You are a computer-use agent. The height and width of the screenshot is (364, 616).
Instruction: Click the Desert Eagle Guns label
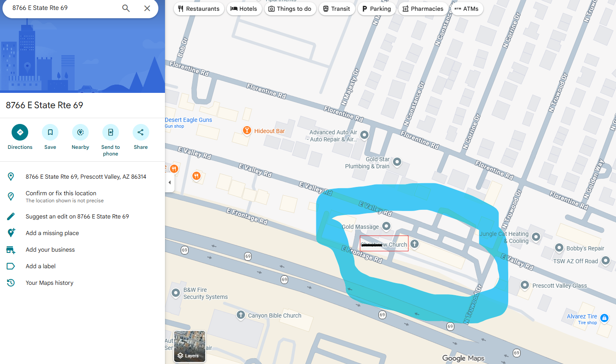(x=189, y=120)
